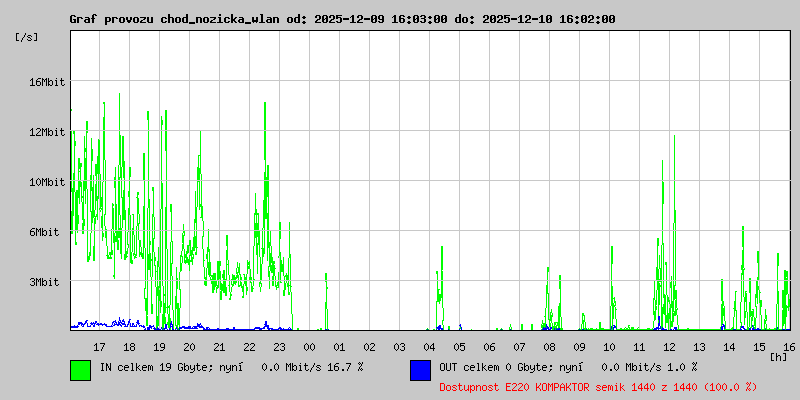Click the 13 hour axis label

[699, 347]
